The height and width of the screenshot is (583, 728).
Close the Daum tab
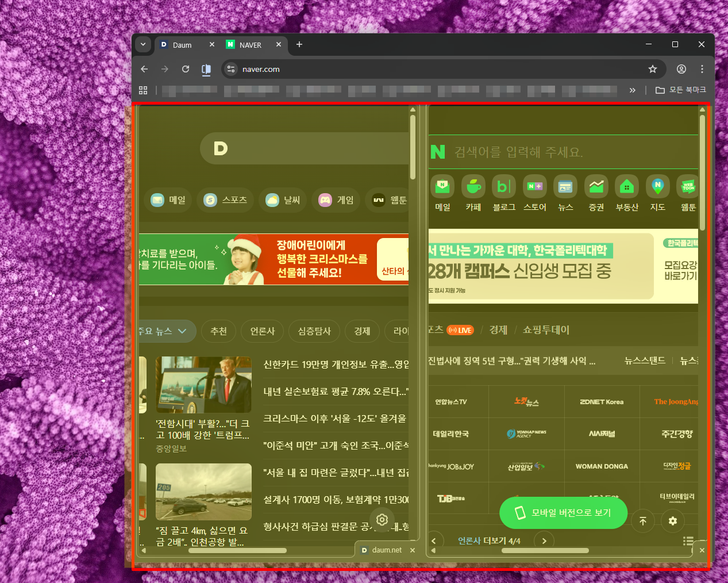point(212,44)
